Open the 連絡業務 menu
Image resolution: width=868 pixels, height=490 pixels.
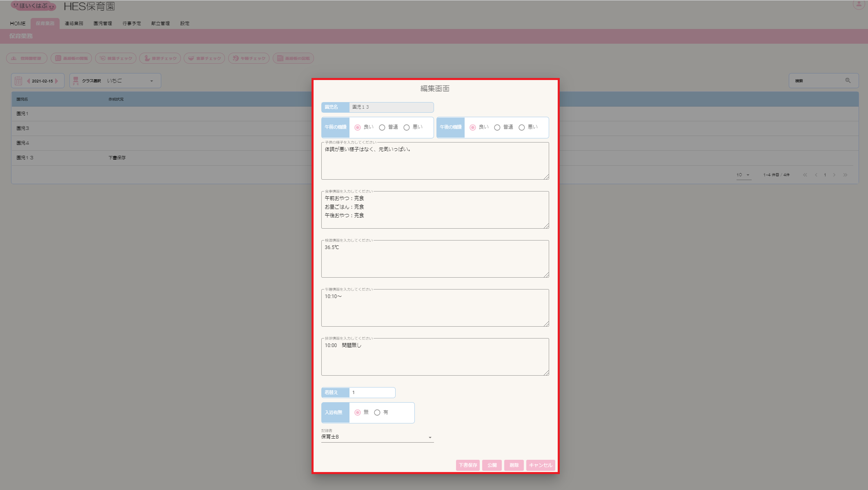(x=74, y=23)
